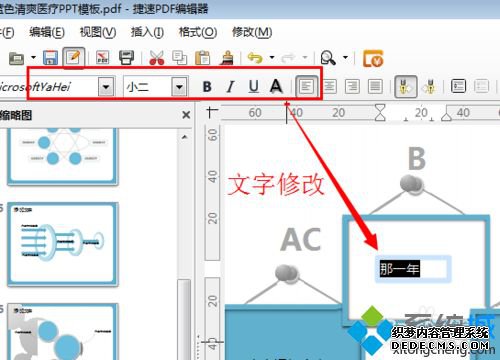Toggle the Edit document pencil icon
This screenshot has height=360, width=500.
(74, 57)
